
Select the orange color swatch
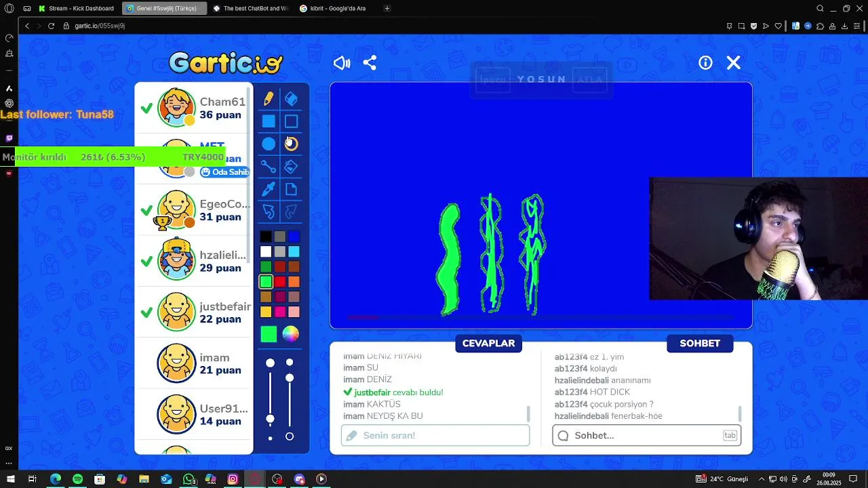pyautogui.click(x=294, y=281)
